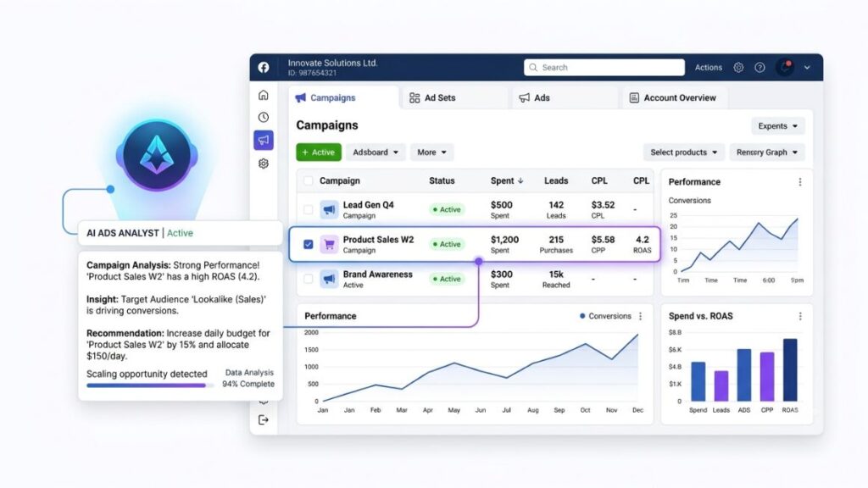868x488 pixels.
Task: Click the $5.58 CPP value
Action: point(603,240)
